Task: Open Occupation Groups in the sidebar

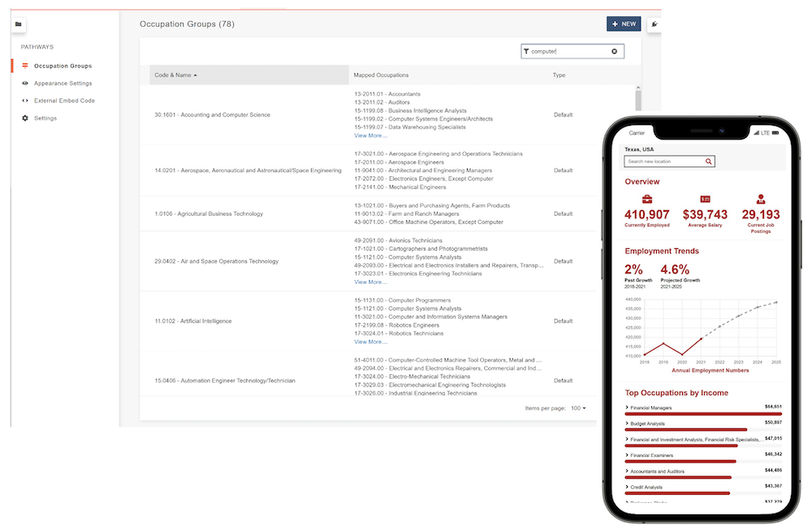Action: tap(63, 67)
